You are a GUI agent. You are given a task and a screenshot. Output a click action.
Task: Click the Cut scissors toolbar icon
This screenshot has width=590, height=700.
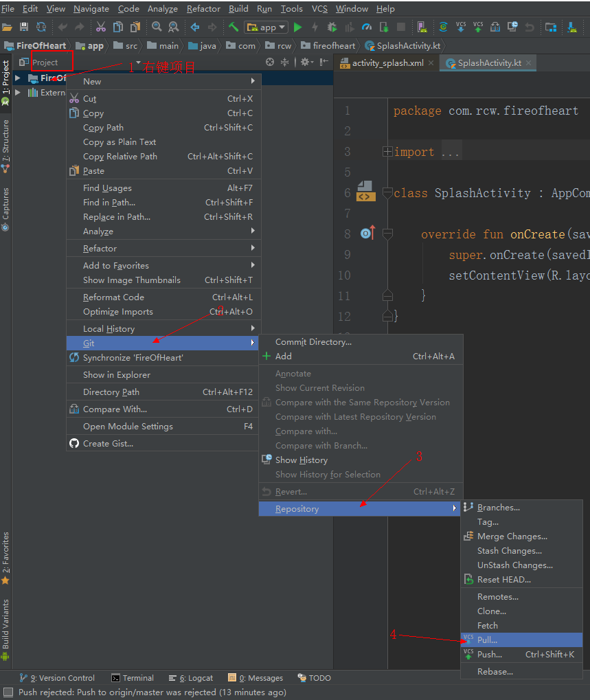tap(101, 27)
